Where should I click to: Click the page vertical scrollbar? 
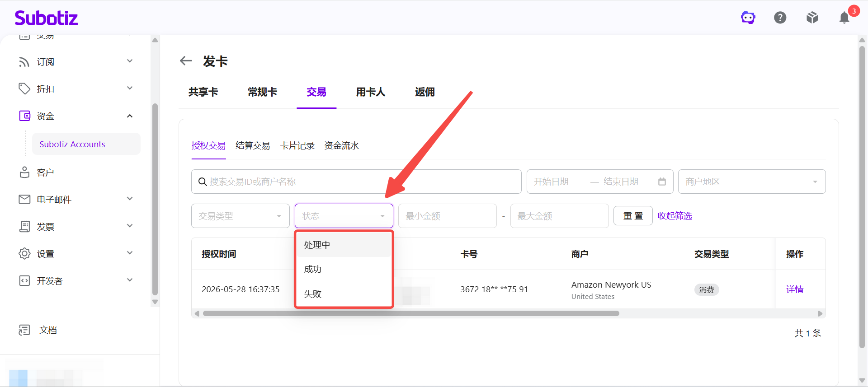point(862,196)
